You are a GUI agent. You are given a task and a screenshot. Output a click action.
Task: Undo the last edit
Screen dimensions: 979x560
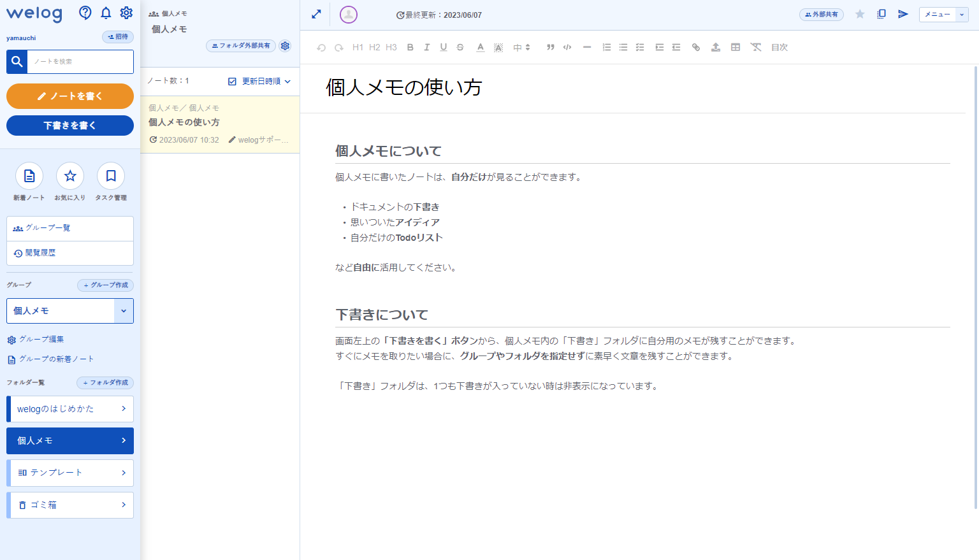[321, 48]
